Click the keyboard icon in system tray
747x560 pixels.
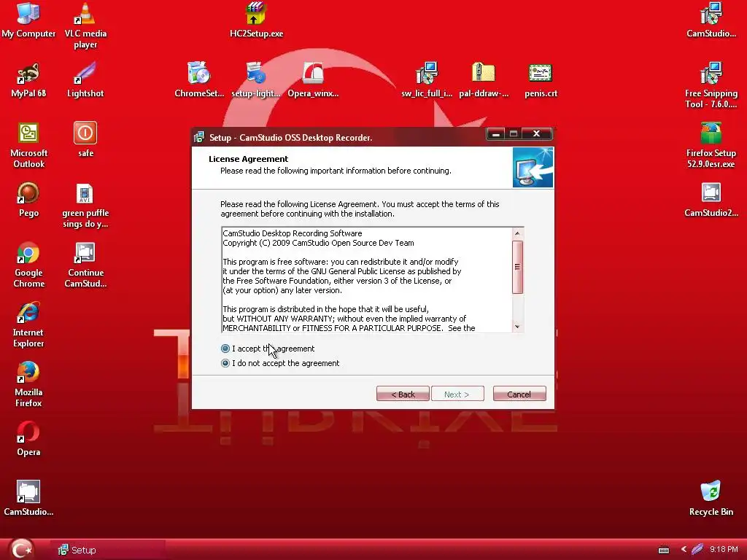[664, 550]
